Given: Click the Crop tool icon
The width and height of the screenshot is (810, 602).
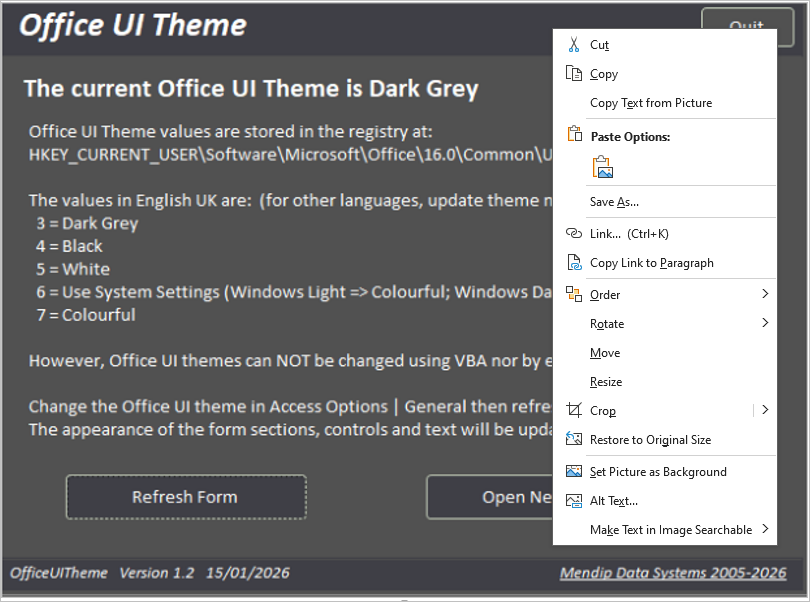Looking at the screenshot, I should pyautogui.click(x=573, y=410).
